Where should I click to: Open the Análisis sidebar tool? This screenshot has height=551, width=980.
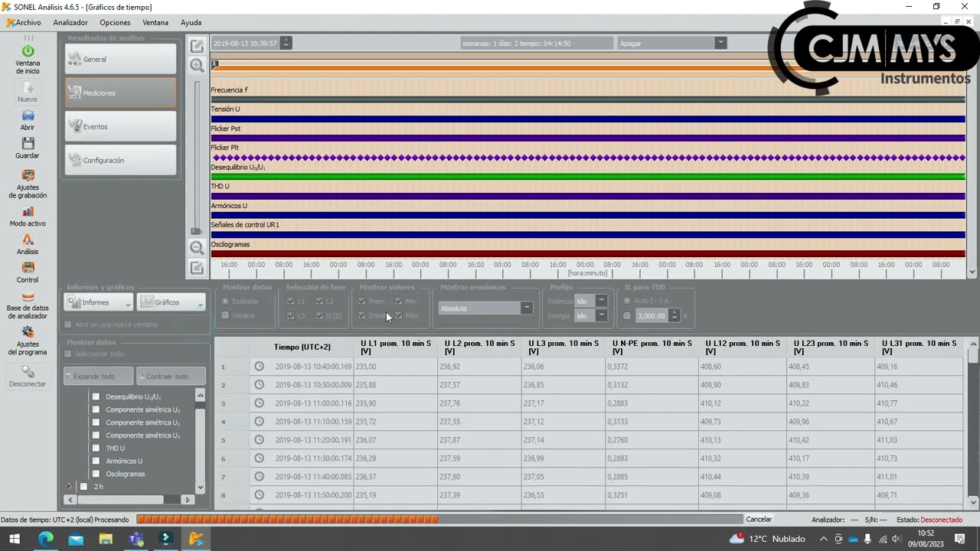point(28,245)
